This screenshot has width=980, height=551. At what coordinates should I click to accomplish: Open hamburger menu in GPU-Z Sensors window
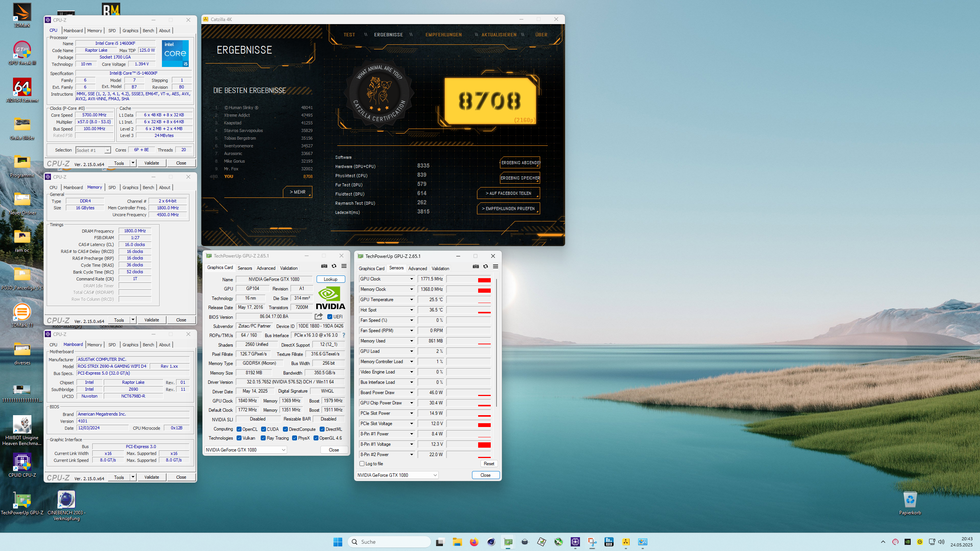(495, 266)
